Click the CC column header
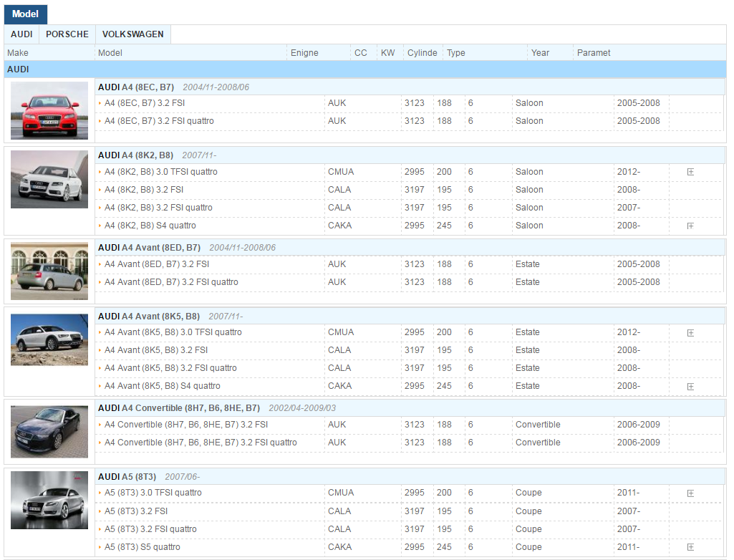The width and height of the screenshot is (734, 560). 364,52
